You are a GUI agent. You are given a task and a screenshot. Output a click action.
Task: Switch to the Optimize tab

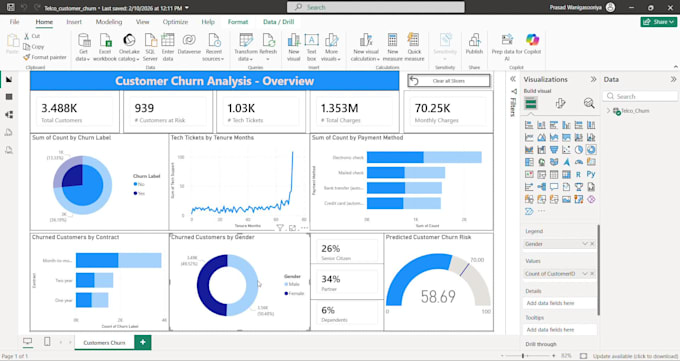point(175,22)
